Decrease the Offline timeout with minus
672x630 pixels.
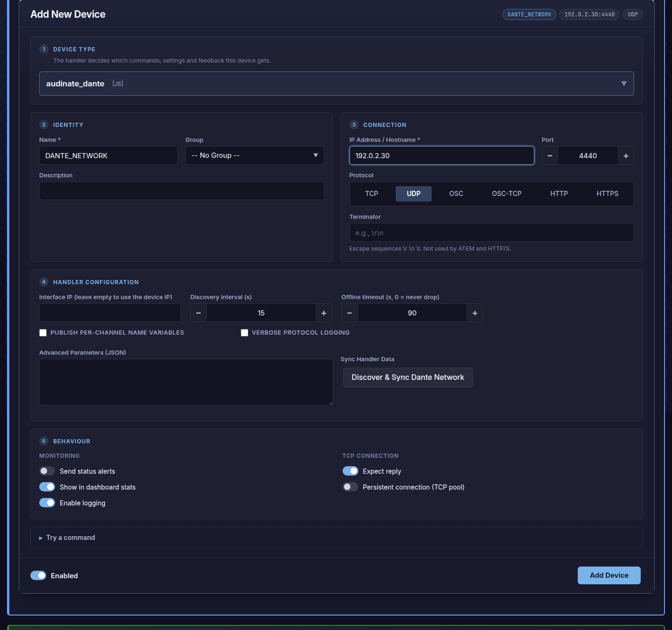(x=350, y=313)
